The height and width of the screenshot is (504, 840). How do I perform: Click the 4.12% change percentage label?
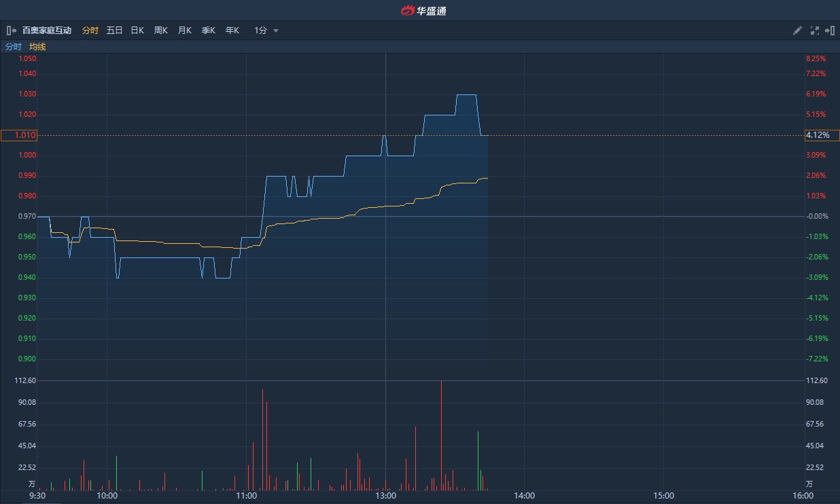[822, 135]
